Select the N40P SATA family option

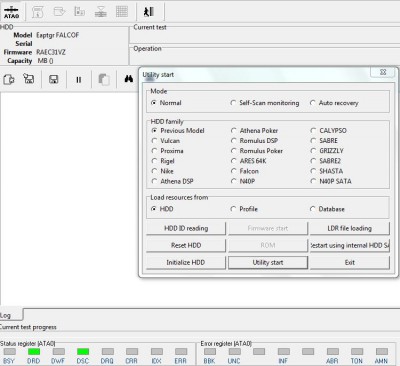pos(331,181)
